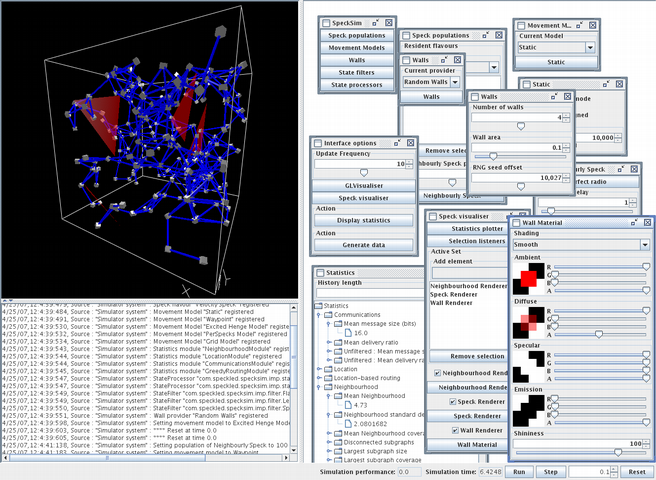Click the SpeckSim window menu icon
Viewport: 656px width, 480px height.
point(325,22)
